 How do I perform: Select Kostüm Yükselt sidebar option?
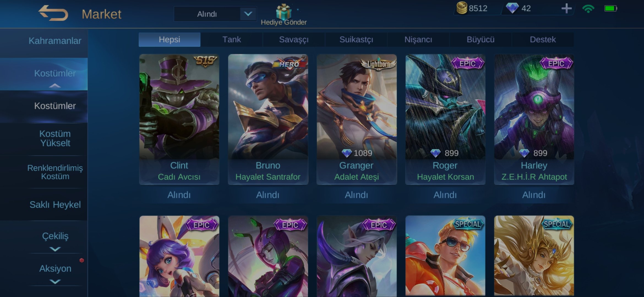click(55, 138)
